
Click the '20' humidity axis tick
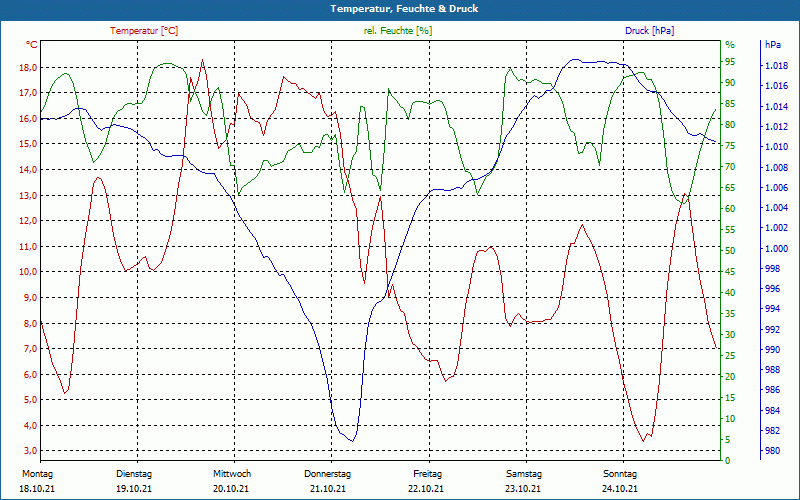[730, 377]
